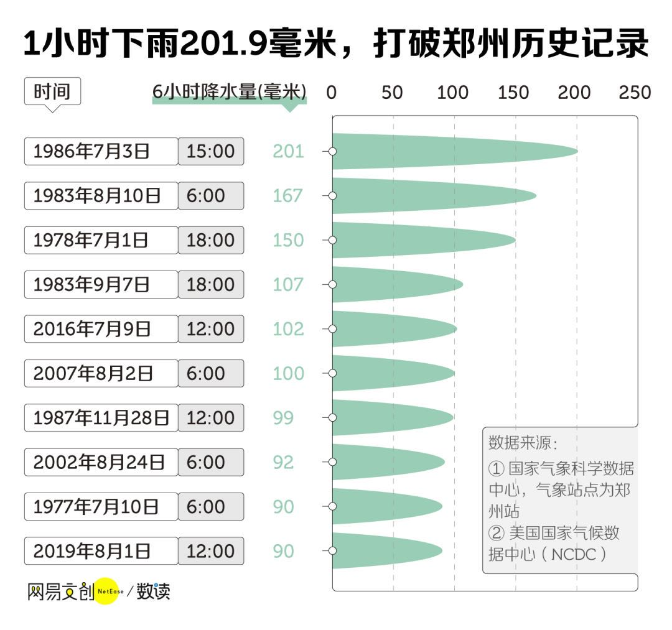Click the 6:00 cell beside 2002年8月24日
Screen dimensions: 672x630
point(211,462)
